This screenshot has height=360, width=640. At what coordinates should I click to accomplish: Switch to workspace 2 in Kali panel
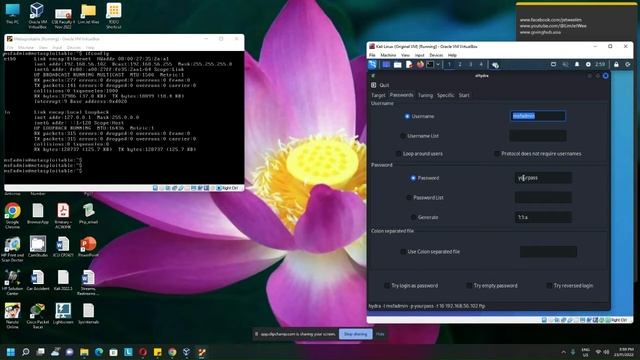click(460, 64)
